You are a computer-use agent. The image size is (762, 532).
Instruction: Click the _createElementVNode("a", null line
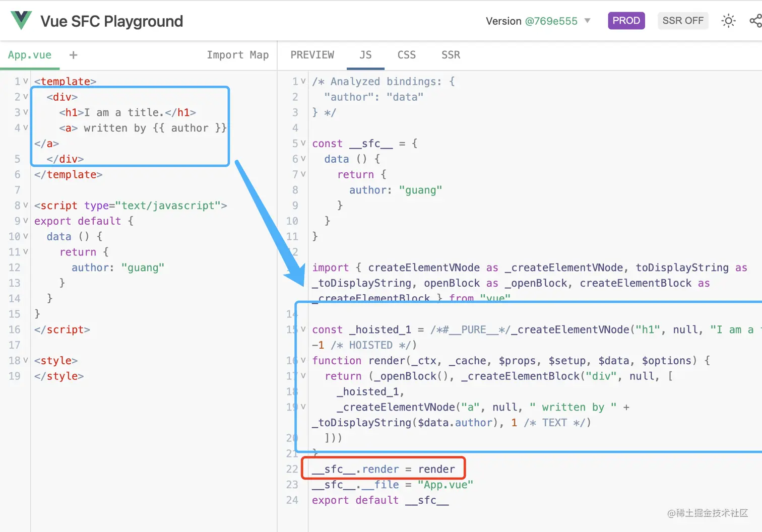(x=483, y=407)
